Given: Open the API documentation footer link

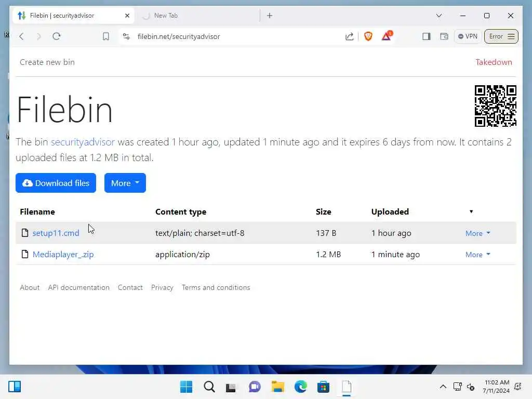Looking at the screenshot, I should (79, 287).
